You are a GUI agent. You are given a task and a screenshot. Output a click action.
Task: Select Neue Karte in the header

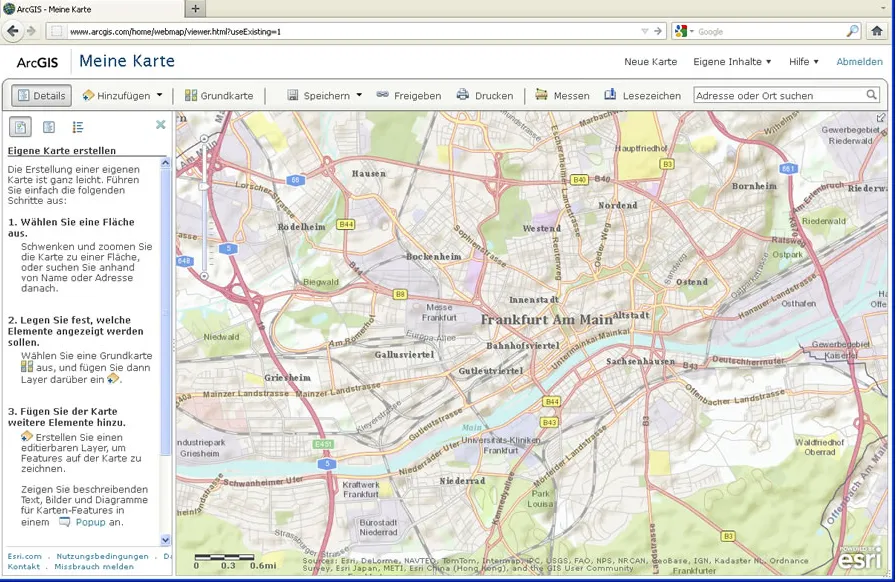pyautogui.click(x=650, y=62)
